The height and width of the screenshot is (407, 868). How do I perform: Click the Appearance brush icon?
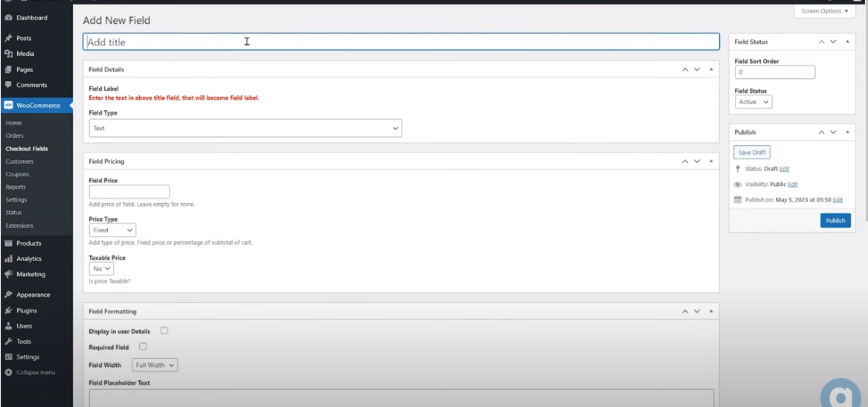[8, 295]
